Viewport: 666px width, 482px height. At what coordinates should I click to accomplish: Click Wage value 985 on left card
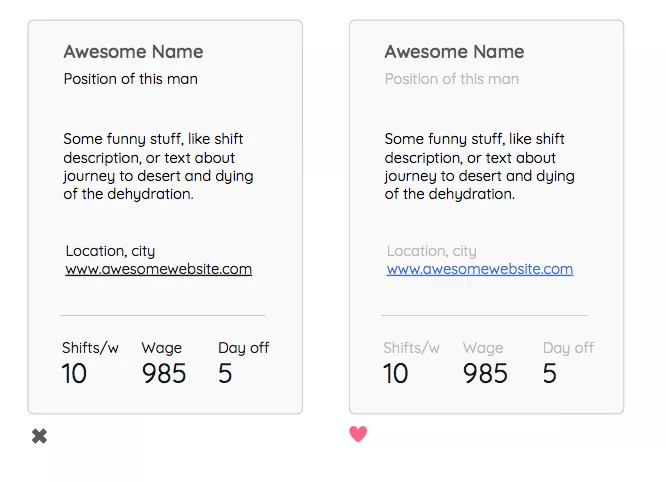(164, 374)
